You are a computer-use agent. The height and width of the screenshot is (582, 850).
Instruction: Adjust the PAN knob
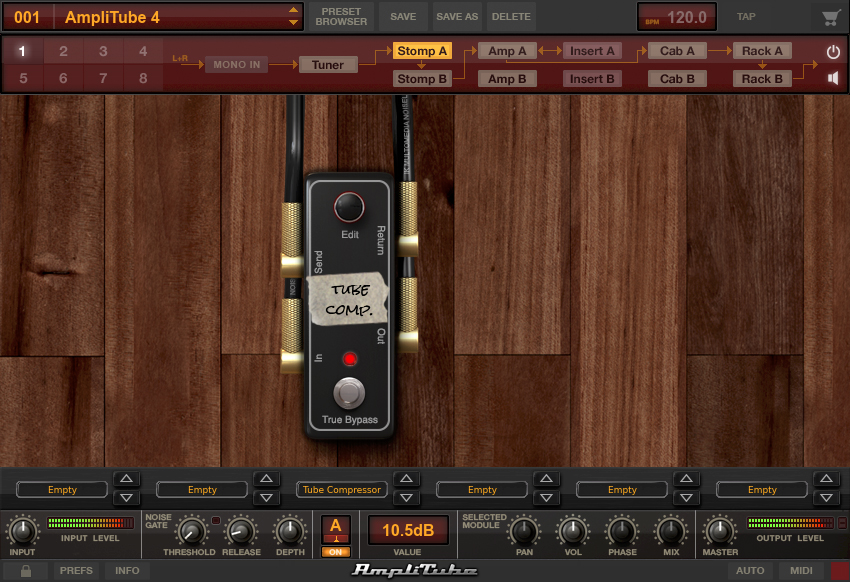point(524,531)
